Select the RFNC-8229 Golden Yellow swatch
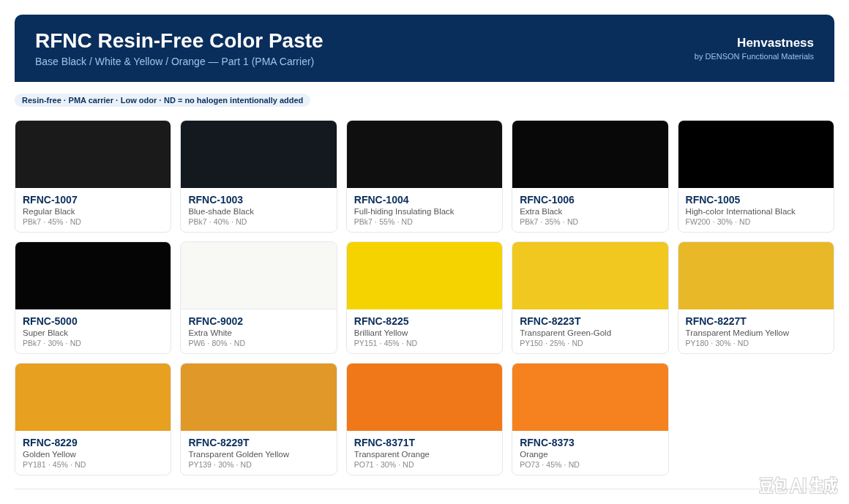Image resolution: width=849 pixels, height=504 pixels. (93, 396)
